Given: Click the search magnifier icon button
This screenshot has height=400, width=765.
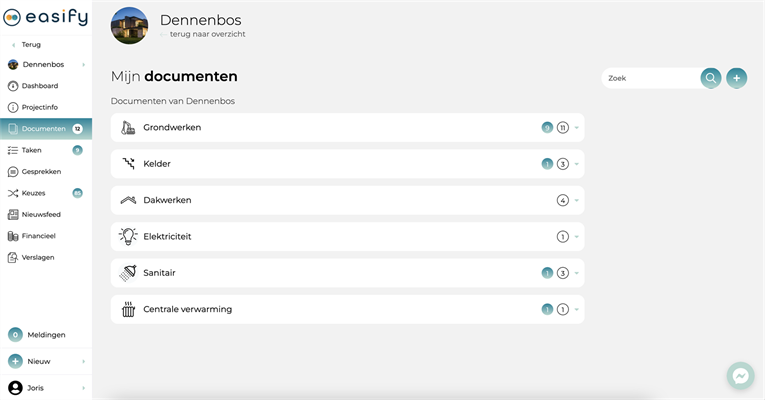Looking at the screenshot, I should click(710, 78).
